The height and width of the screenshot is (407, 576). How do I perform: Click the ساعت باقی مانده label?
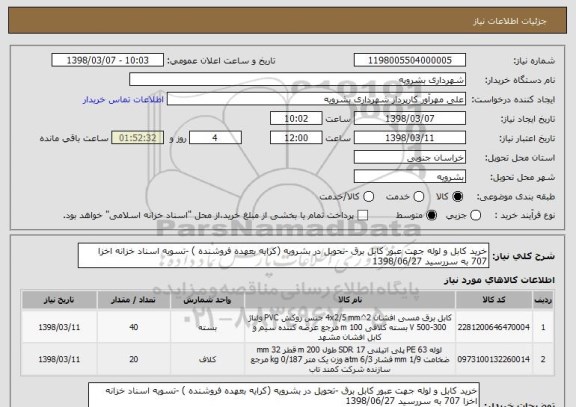(x=74, y=138)
